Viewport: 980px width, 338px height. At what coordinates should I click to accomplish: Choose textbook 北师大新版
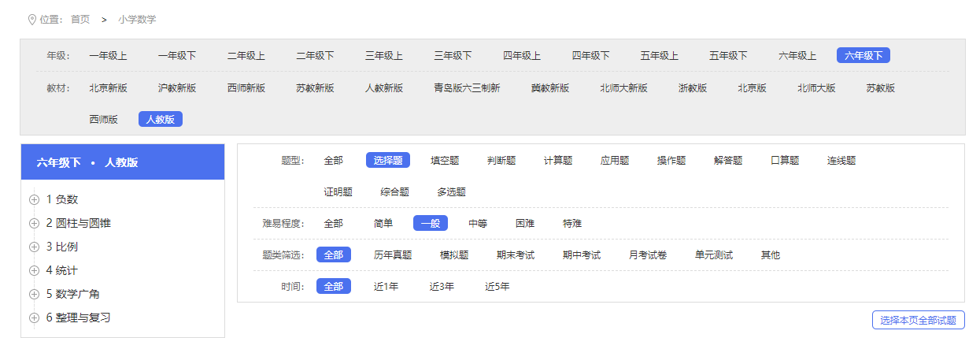tap(623, 88)
